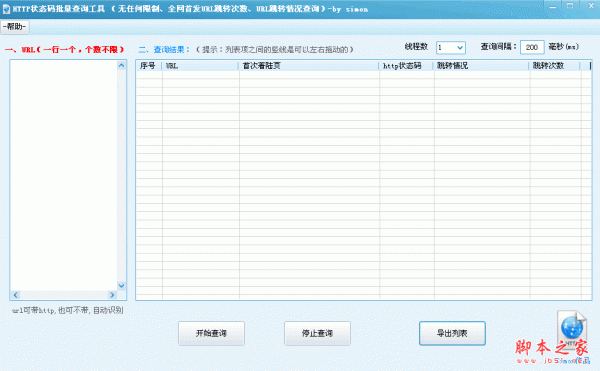600x371 pixels.
Task: Open the -帮助- help menu
Action: [x=15, y=27]
